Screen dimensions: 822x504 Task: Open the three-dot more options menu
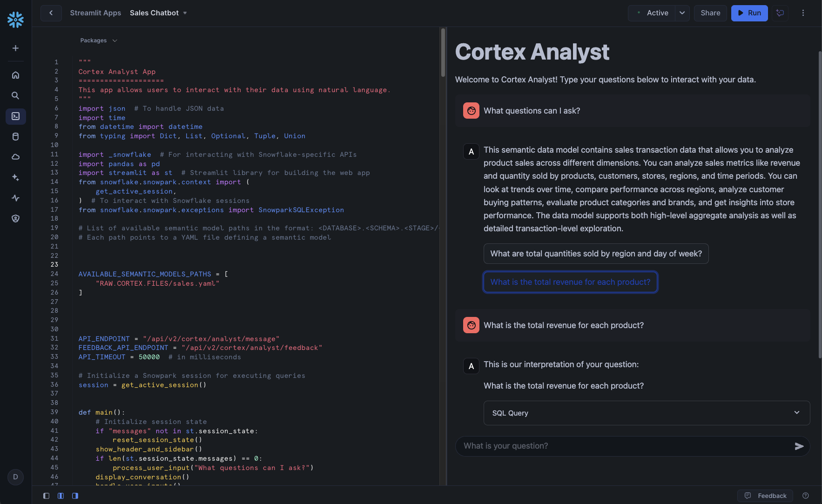(803, 13)
